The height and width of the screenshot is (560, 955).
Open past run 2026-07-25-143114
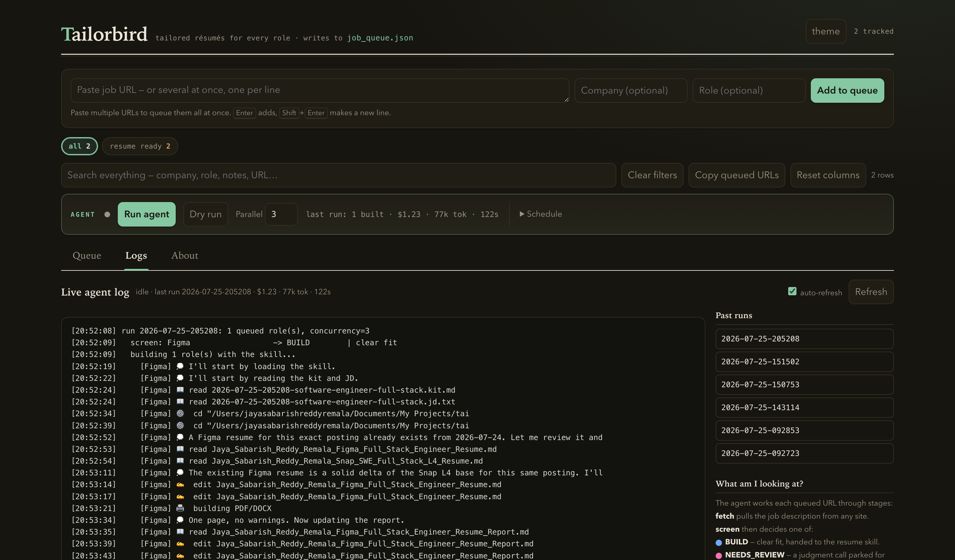point(804,407)
